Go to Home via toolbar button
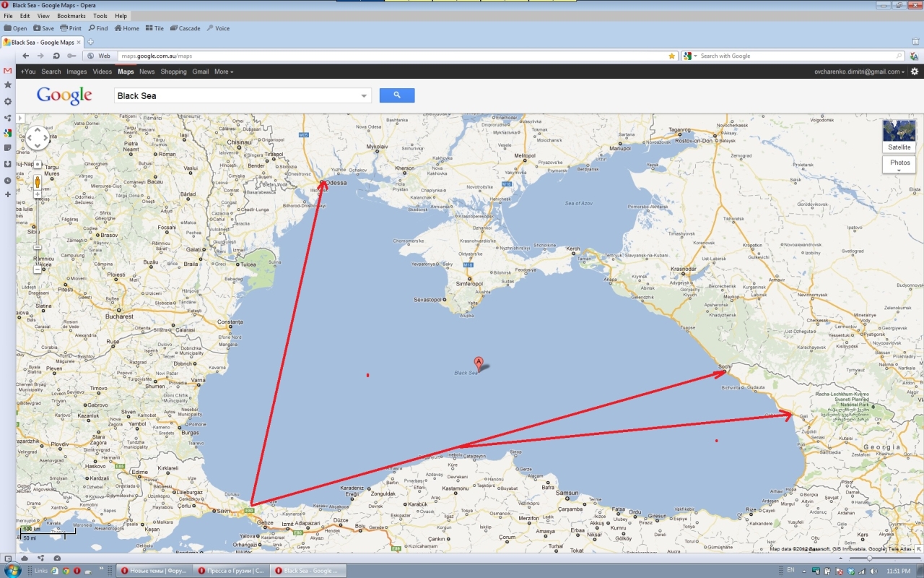Image resolution: width=924 pixels, height=578 pixels. [x=126, y=29]
